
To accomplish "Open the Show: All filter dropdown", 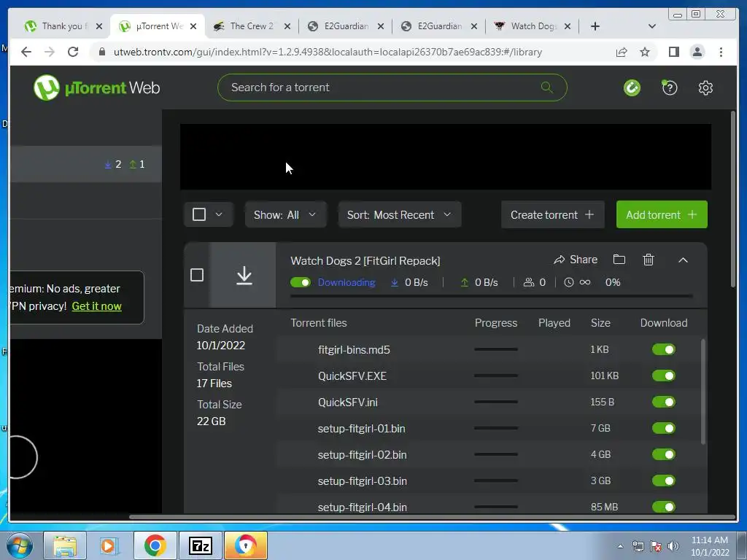I will click(285, 215).
